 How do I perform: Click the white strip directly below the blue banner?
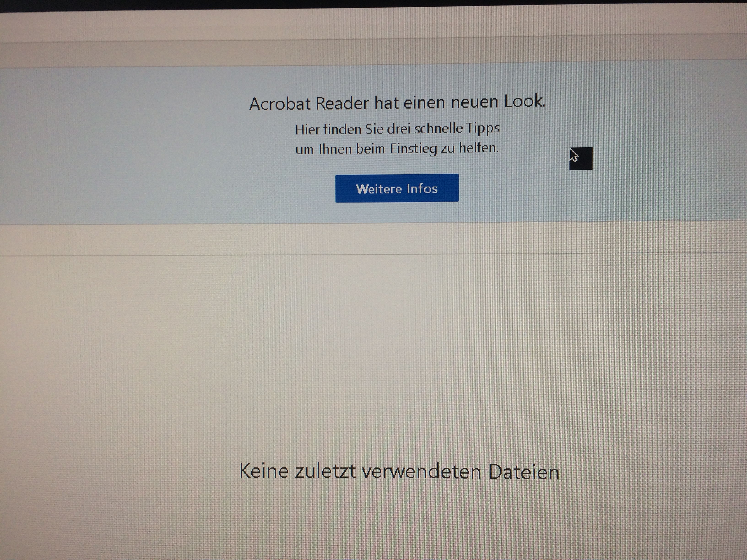point(371,239)
